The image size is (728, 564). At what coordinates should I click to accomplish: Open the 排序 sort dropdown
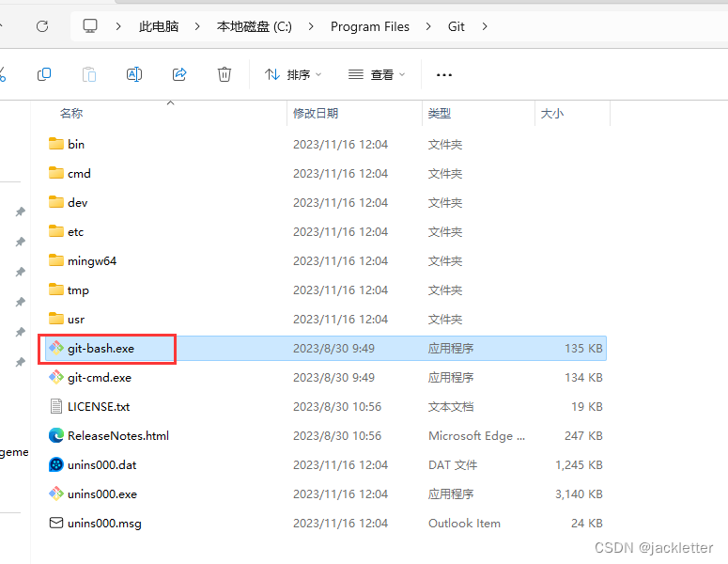coord(293,74)
